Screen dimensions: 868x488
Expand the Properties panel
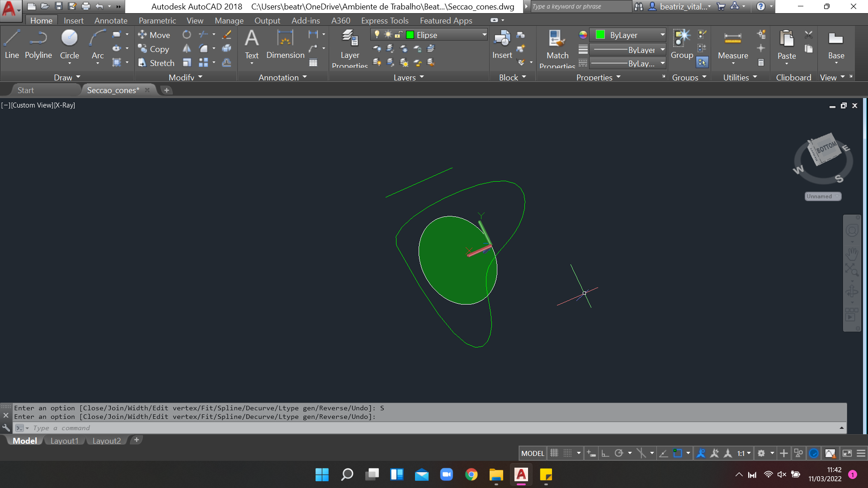[x=598, y=77]
